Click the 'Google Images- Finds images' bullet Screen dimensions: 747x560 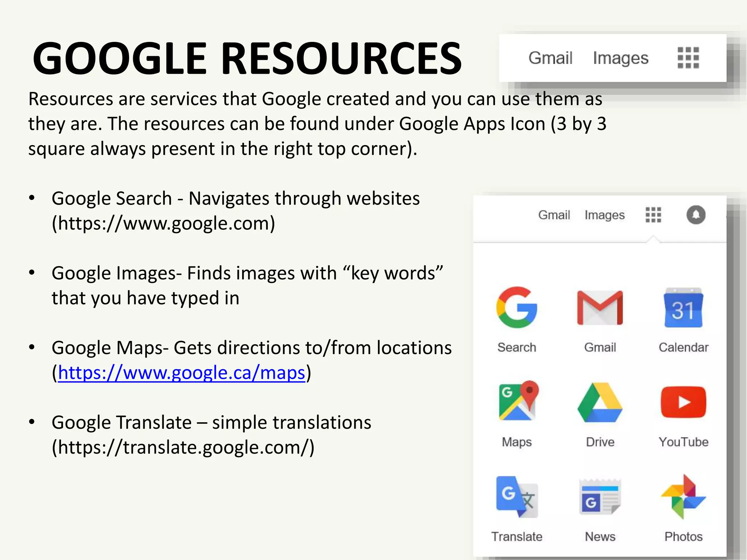point(247,285)
